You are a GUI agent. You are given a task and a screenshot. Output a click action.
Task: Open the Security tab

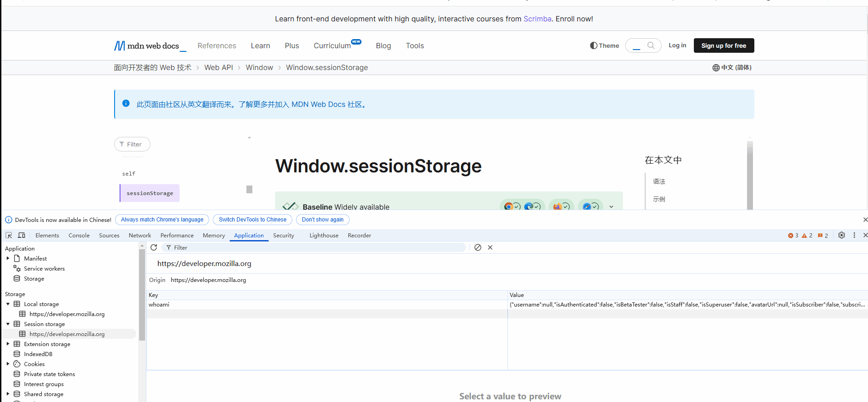click(x=284, y=235)
